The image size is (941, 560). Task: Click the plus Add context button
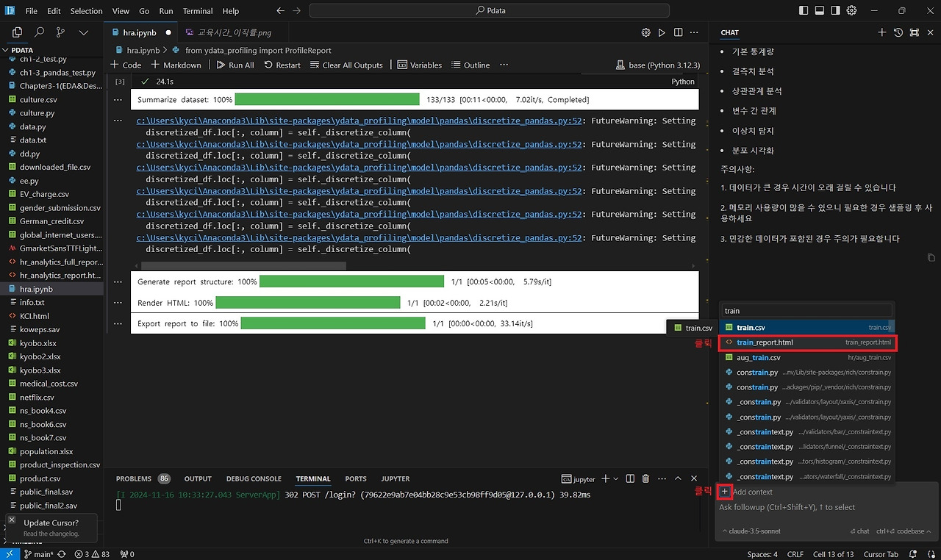click(725, 492)
